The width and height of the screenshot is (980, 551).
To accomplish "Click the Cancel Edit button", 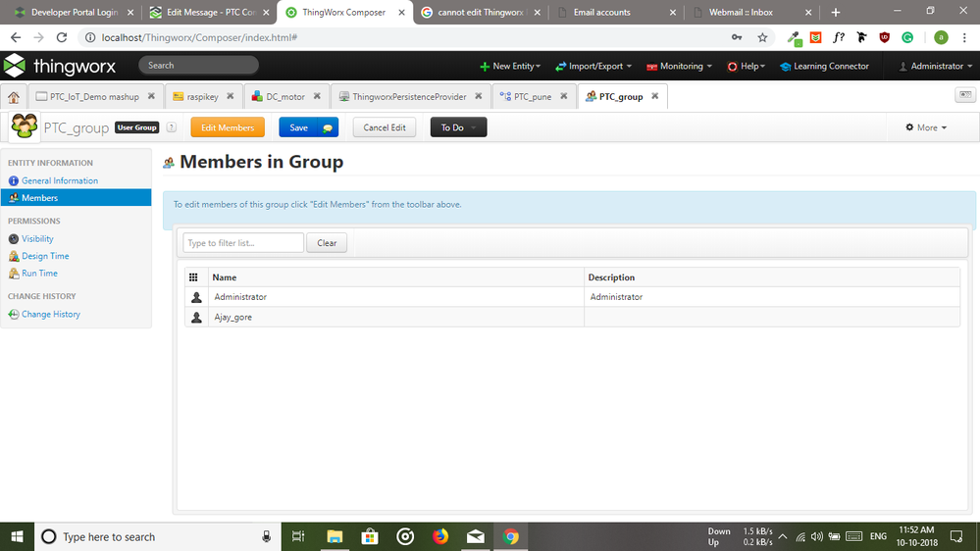I will tap(385, 127).
